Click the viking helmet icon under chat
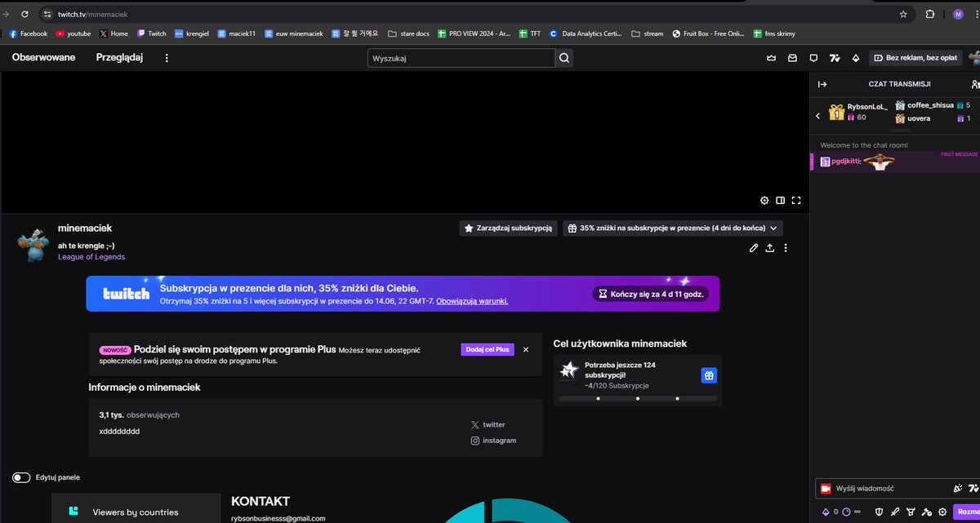Viewport: 980px width, 523px height. 911,512
